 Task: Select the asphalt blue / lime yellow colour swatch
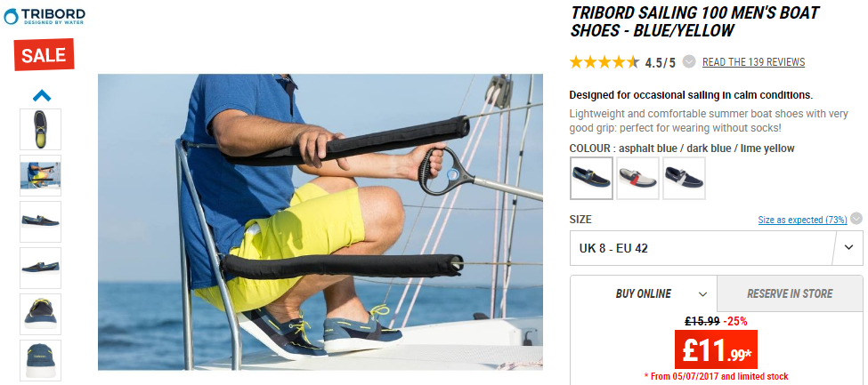[x=592, y=178]
